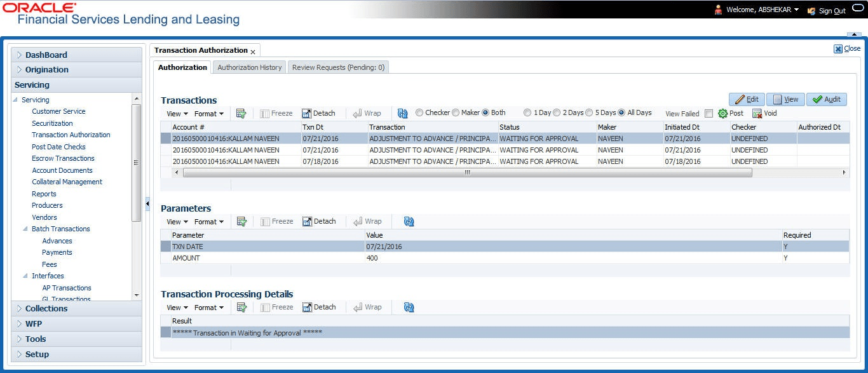Select the Transaction Authorization page tab
The width and height of the screenshot is (868, 373).
(x=201, y=50)
